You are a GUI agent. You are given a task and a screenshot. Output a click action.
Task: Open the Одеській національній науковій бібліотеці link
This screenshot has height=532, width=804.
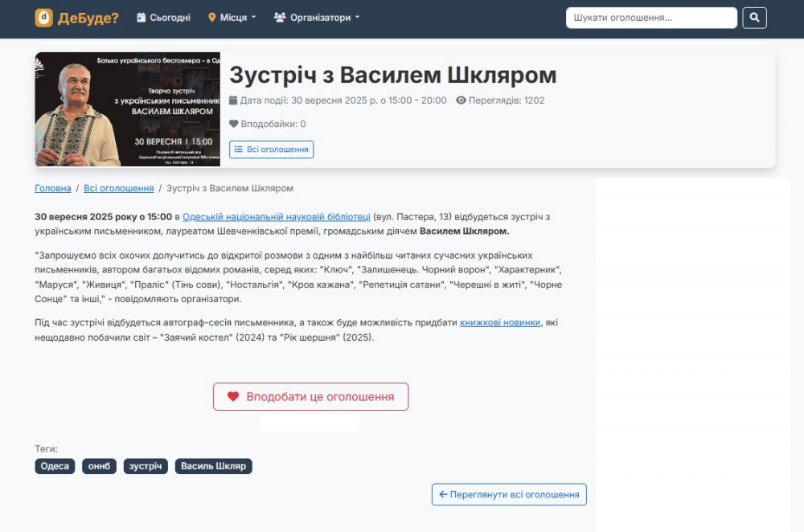point(277,216)
